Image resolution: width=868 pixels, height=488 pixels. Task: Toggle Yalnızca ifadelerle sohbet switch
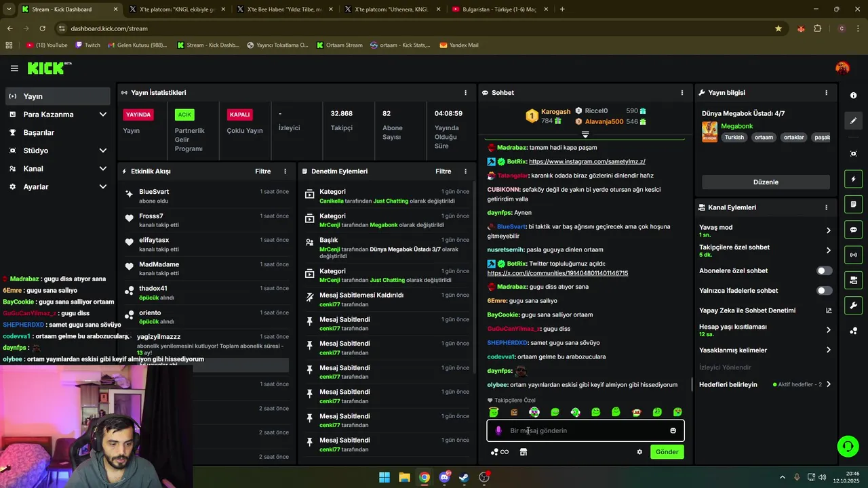pyautogui.click(x=824, y=291)
